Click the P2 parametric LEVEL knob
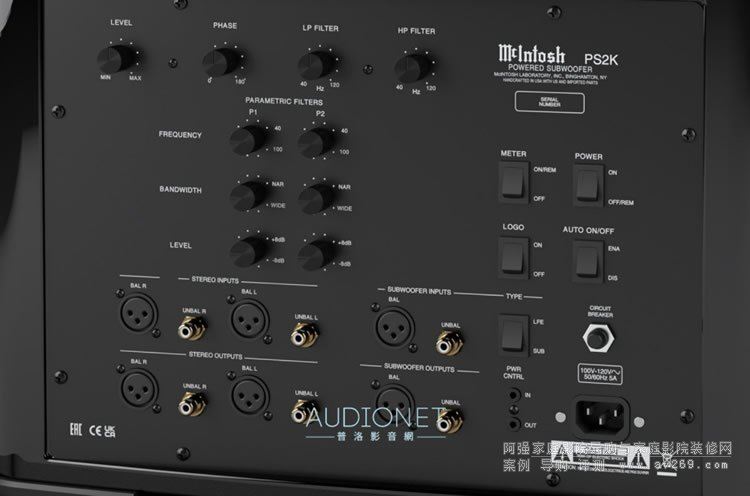The image size is (750, 496). point(315,254)
